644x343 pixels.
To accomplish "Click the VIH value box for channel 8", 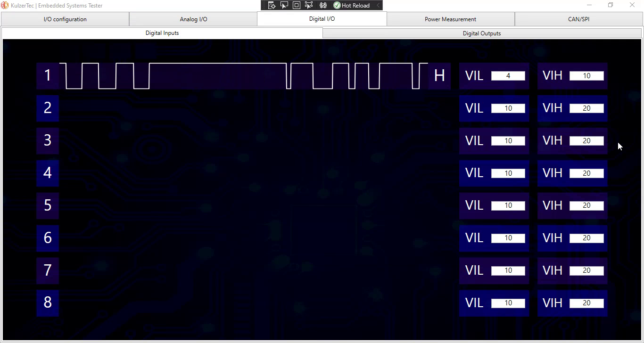I will (x=586, y=303).
